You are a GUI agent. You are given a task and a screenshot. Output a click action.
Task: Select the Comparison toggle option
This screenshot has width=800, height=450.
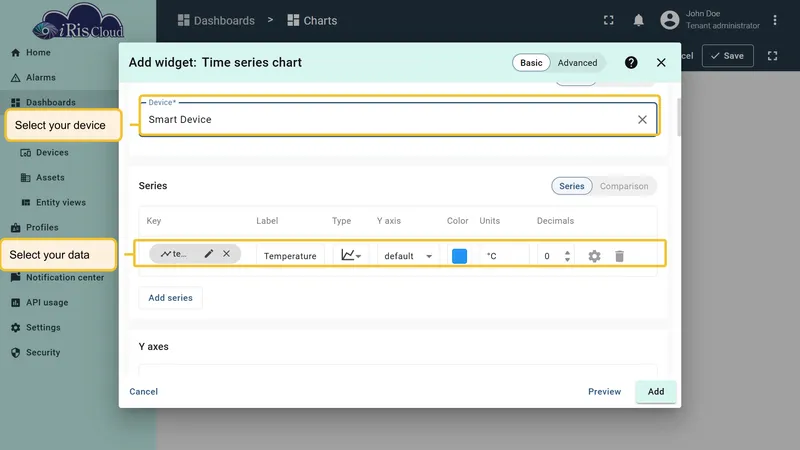coord(624,186)
